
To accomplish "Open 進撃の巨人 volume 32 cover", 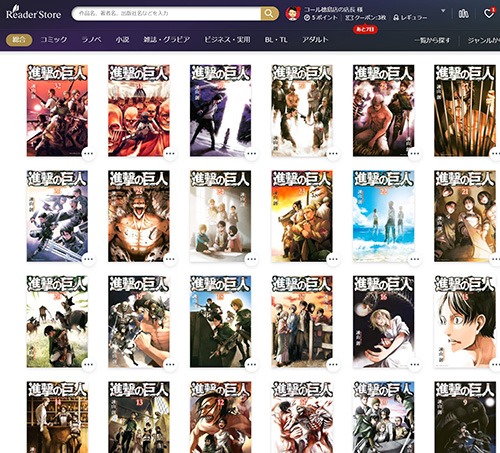I will pos(57,111).
